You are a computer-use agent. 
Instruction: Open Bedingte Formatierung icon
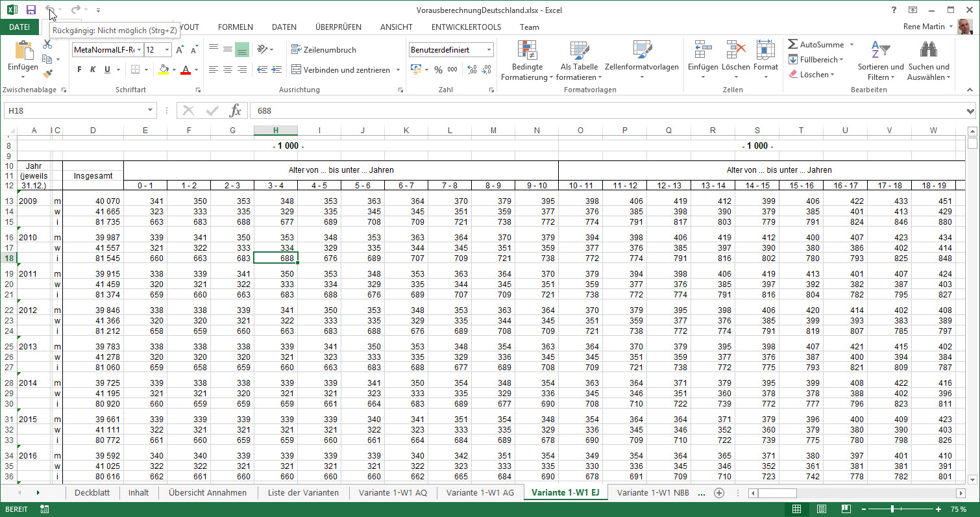(x=526, y=51)
